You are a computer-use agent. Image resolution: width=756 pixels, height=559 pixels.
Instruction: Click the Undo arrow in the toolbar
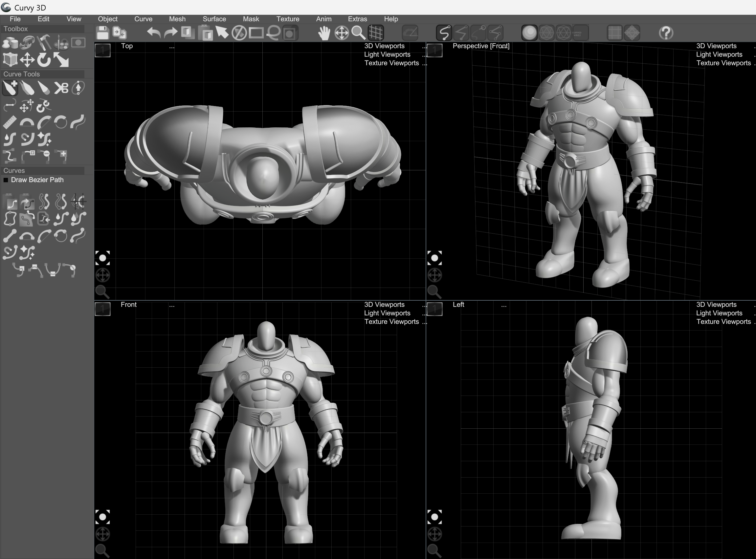click(x=154, y=33)
